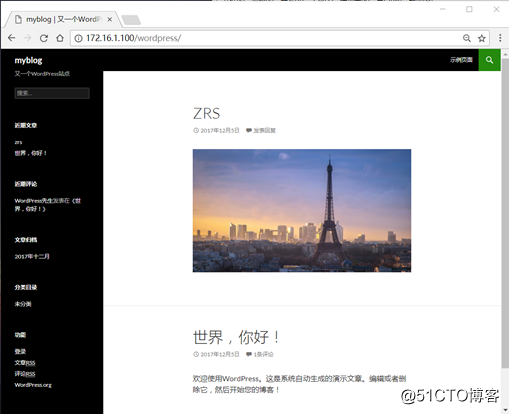
Task: Click the browser back arrow
Action: click(x=12, y=38)
